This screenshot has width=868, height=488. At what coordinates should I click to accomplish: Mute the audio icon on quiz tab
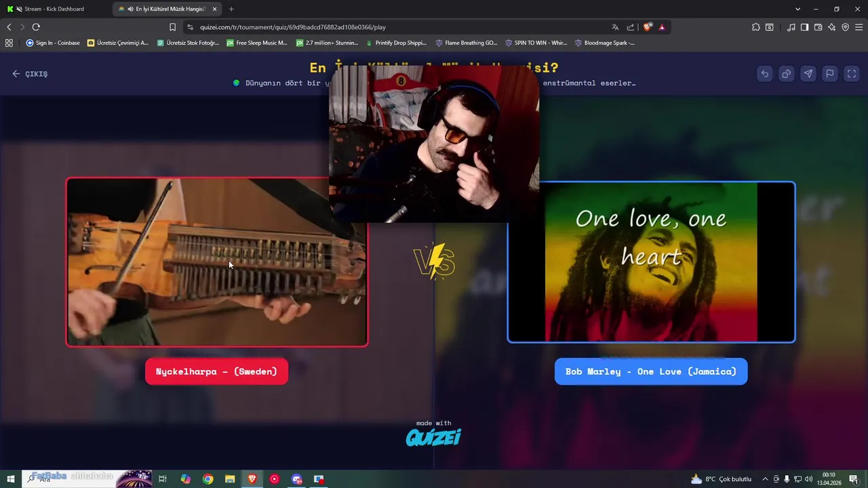click(x=130, y=9)
